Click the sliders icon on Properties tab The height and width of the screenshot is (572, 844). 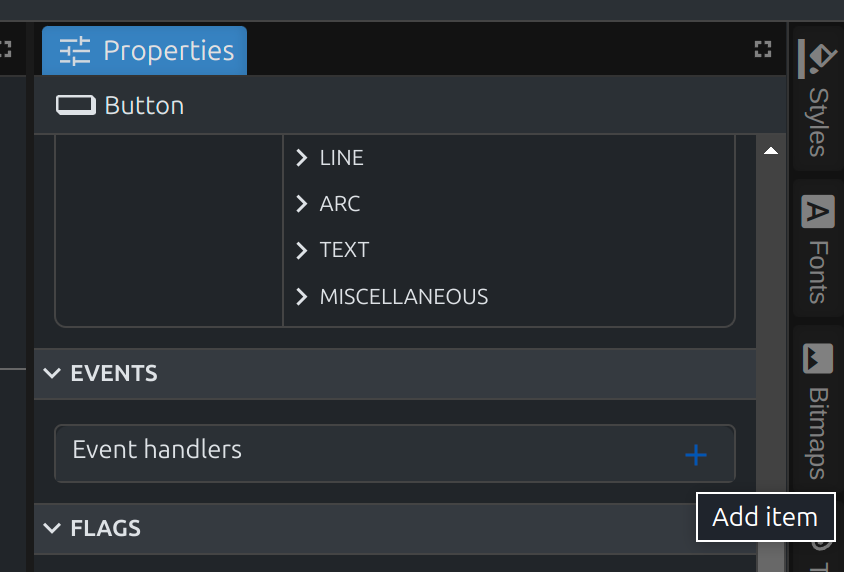pyautogui.click(x=75, y=50)
